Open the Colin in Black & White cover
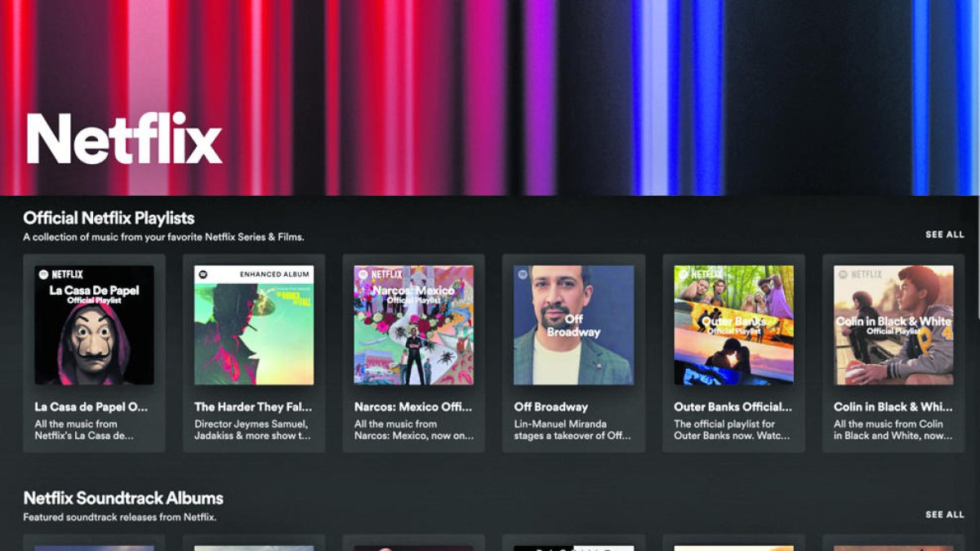 coord(893,325)
